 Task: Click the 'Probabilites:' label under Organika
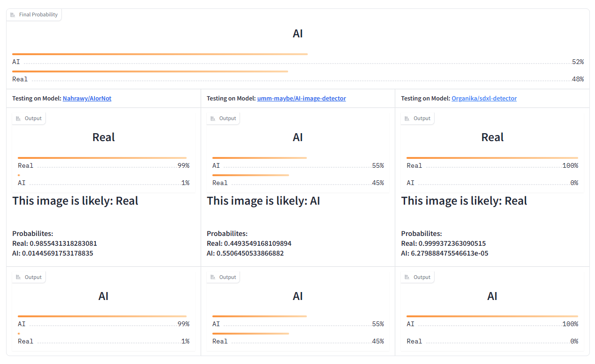(421, 234)
